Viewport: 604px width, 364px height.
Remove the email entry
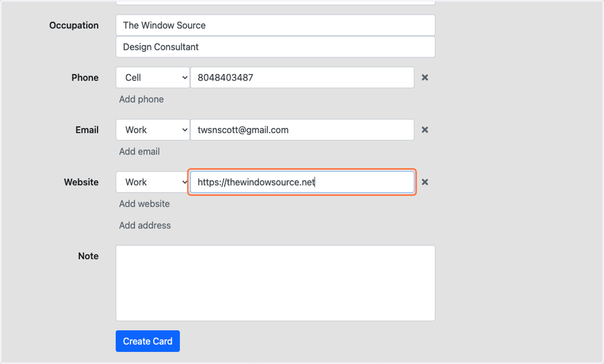[425, 130]
